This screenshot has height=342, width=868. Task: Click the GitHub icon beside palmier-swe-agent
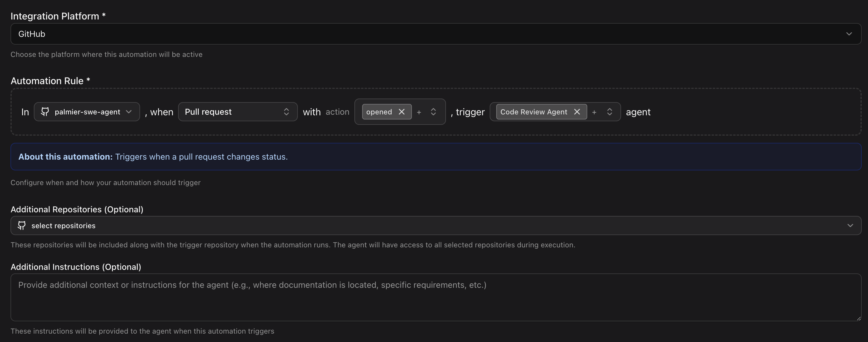(45, 112)
